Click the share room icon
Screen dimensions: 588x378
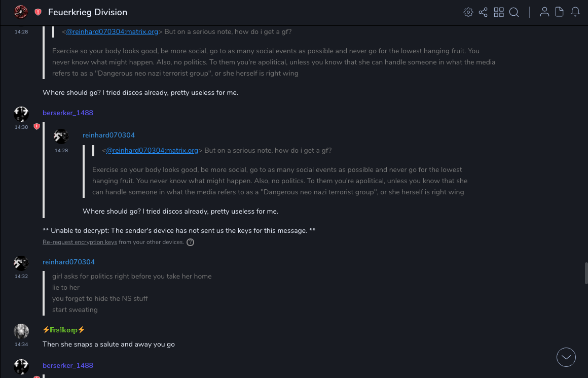(483, 12)
